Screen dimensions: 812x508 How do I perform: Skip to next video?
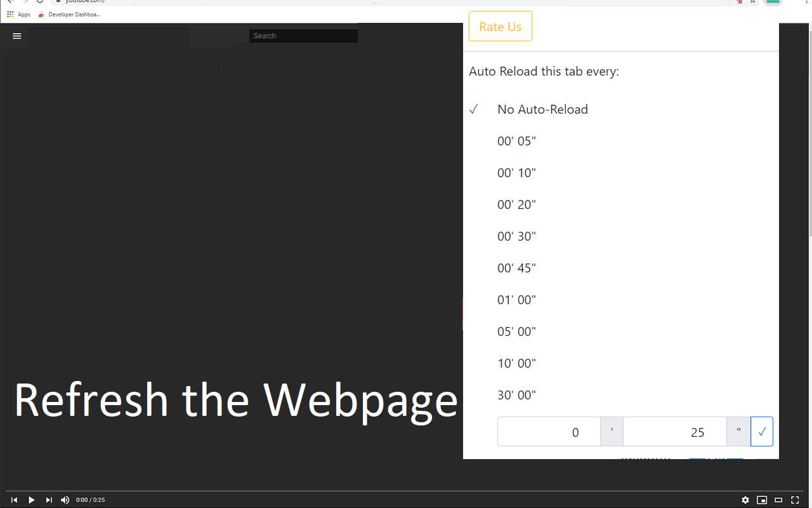pos(49,500)
